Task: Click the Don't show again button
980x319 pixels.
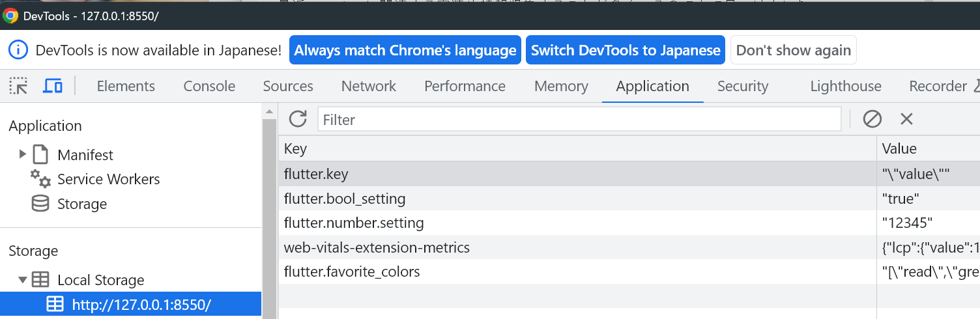Action: [x=793, y=50]
